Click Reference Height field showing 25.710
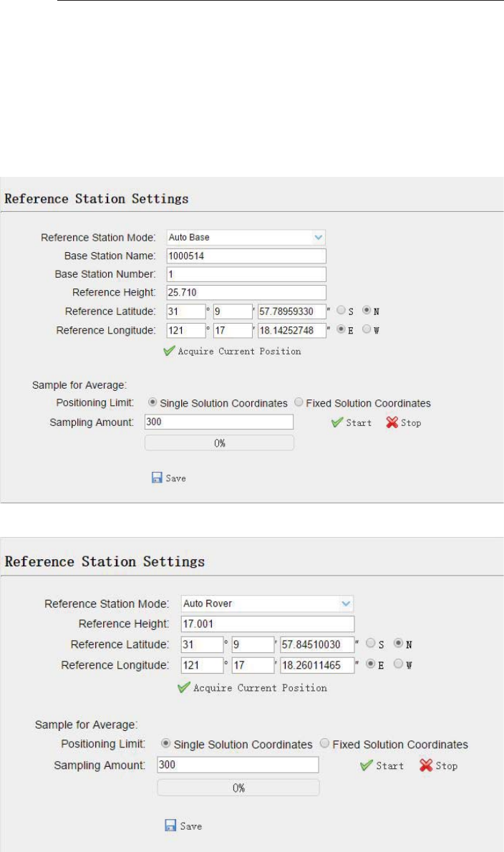Image resolution: width=504 pixels, height=852 pixels. 246,292
